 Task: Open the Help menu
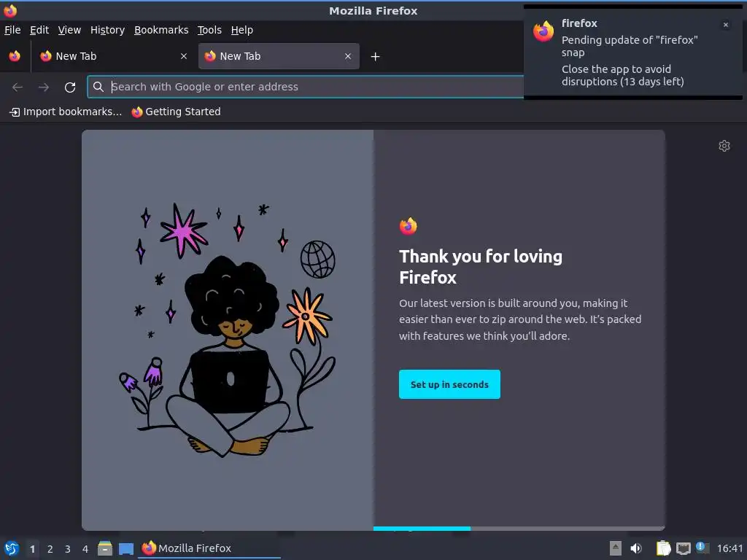(242, 30)
